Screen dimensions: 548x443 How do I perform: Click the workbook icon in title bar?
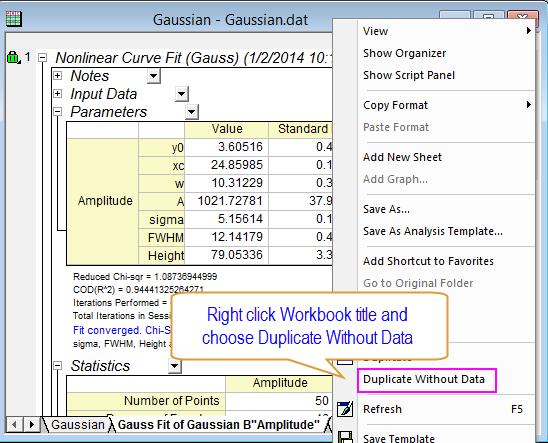pos(14,19)
